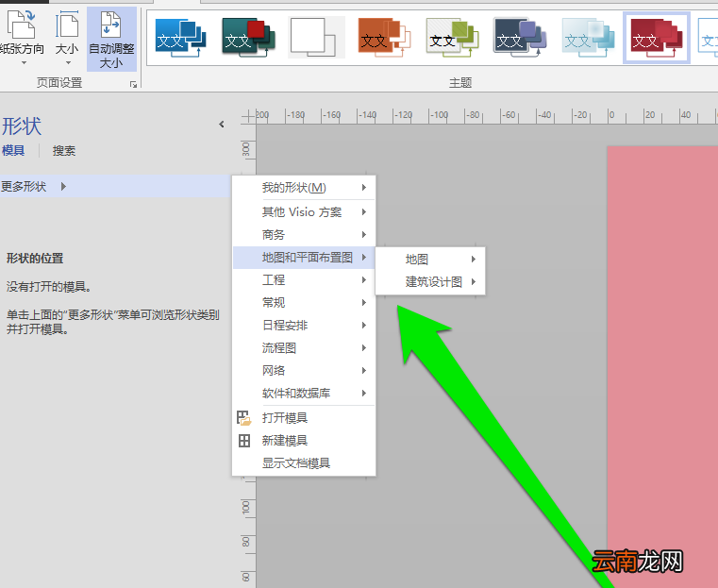Apply the blank white theme thumbnail
Screen dimensions: 718x588
point(316,38)
